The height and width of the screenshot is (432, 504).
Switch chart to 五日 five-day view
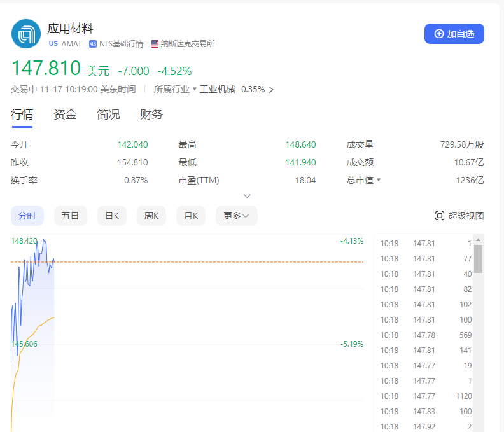tap(70, 216)
